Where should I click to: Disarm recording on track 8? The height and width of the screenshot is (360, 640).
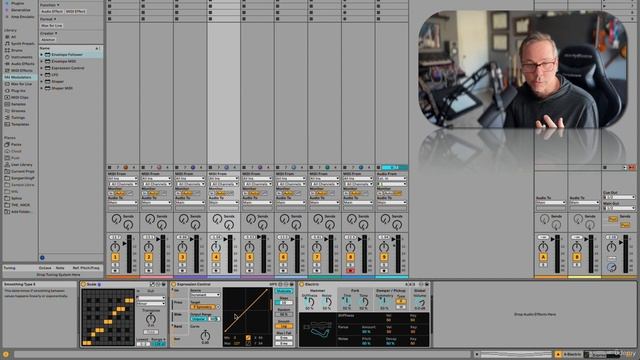(350, 271)
